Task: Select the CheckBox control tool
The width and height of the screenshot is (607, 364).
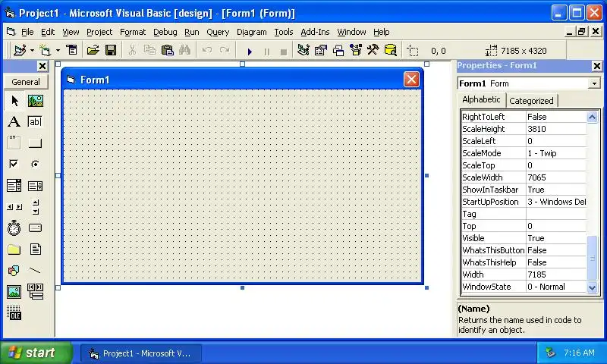Action: (14, 164)
